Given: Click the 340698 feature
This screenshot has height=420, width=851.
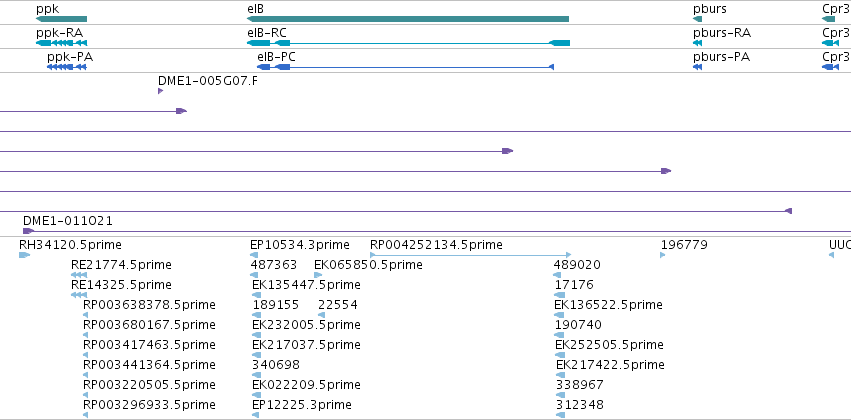Looking at the screenshot, I should click(x=276, y=365).
